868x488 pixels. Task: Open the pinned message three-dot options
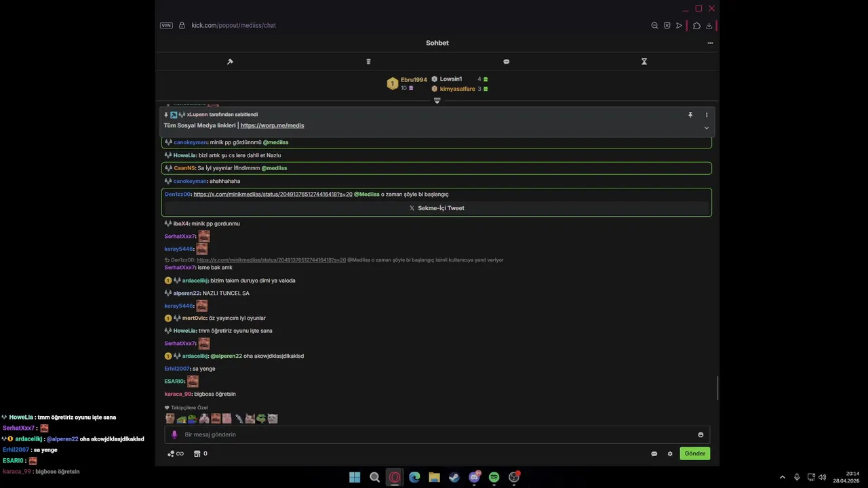(707, 115)
